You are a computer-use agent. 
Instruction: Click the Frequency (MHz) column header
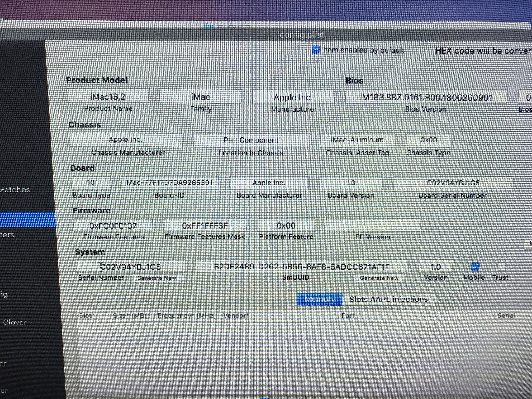click(187, 315)
